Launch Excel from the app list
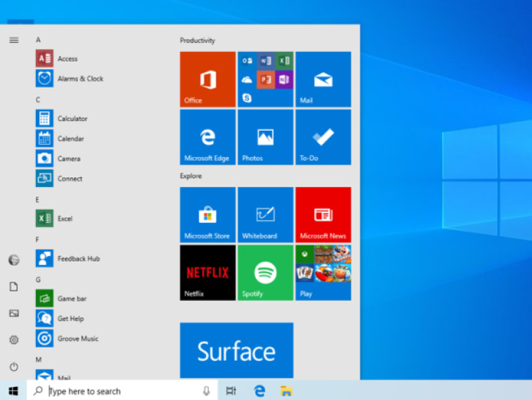The height and width of the screenshot is (400, 532). tap(54, 218)
